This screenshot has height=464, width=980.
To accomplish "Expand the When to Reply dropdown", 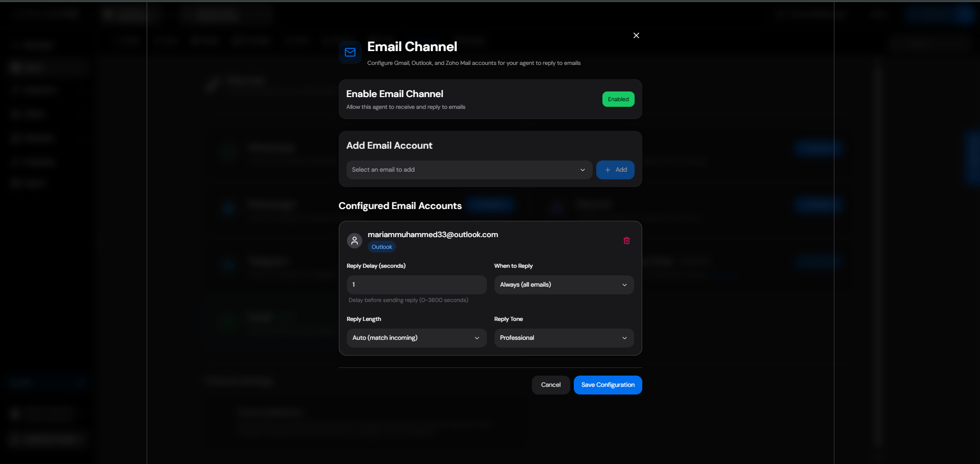I will tap(564, 285).
